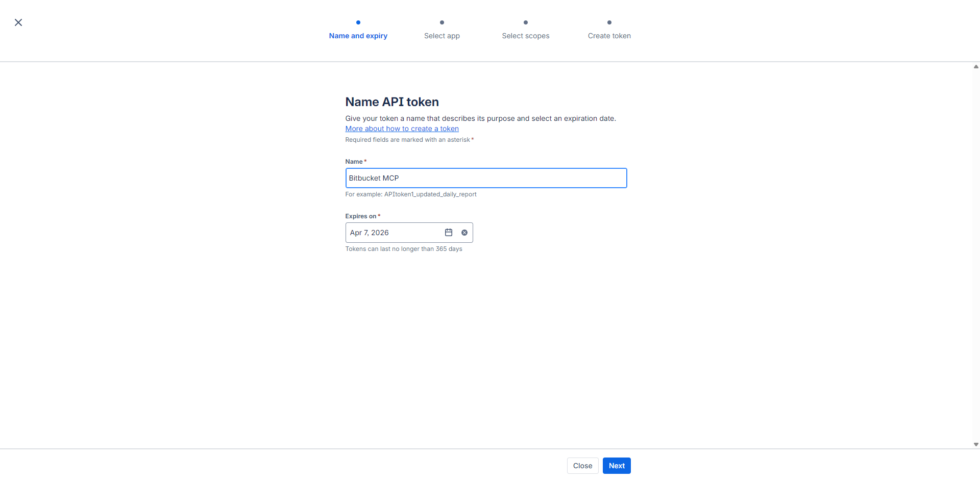
Task: Select the Name and expiry step
Action: [x=358, y=36]
